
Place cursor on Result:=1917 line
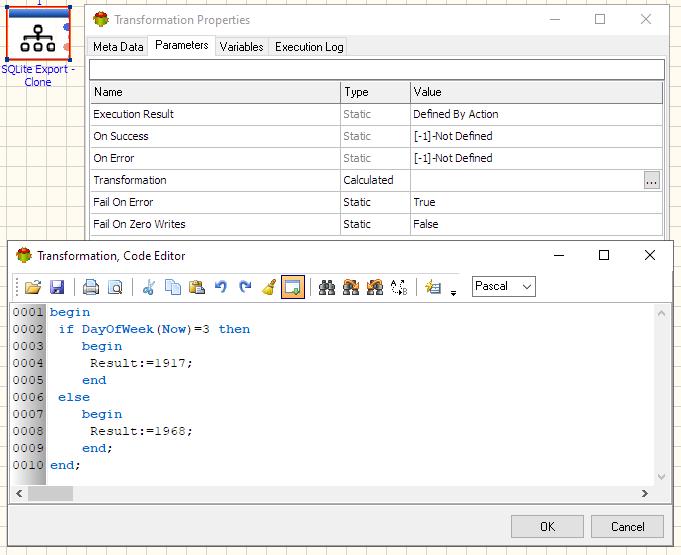141,363
